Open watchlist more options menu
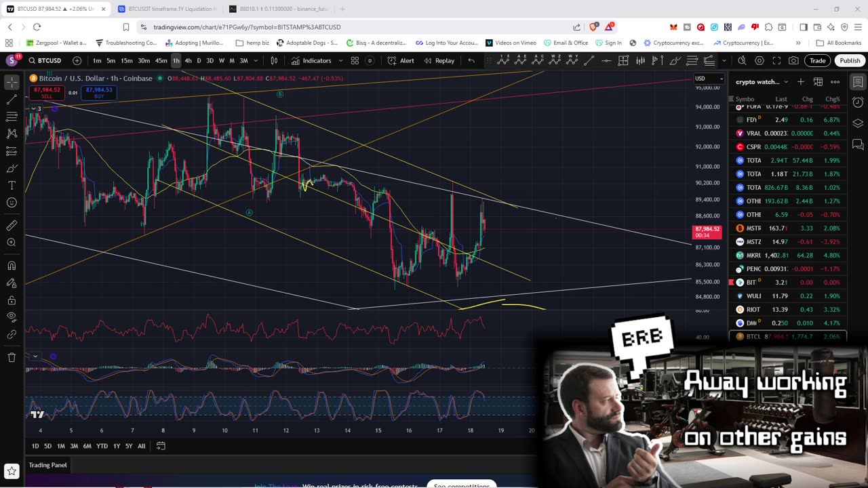The width and height of the screenshot is (868, 488). (835, 82)
